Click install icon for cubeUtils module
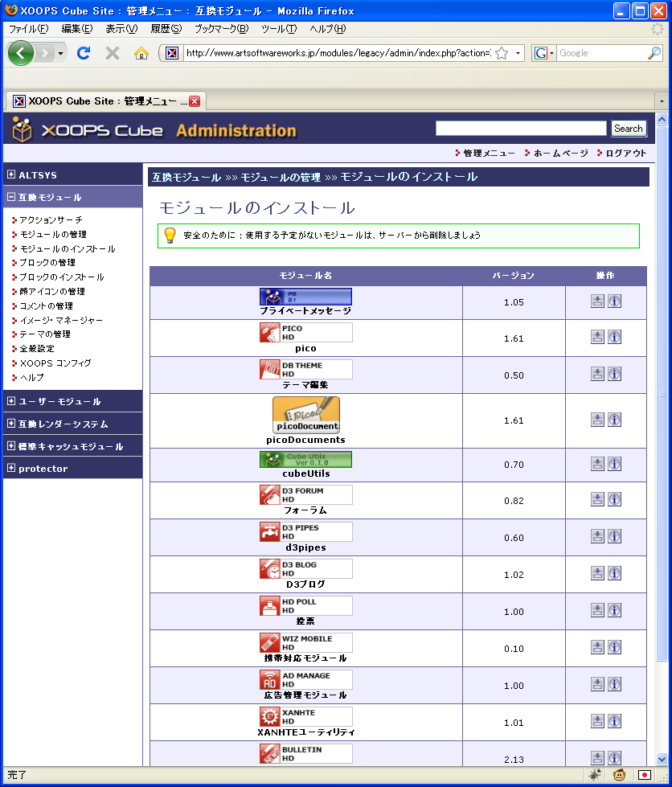The image size is (672, 787). [x=597, y=464]
